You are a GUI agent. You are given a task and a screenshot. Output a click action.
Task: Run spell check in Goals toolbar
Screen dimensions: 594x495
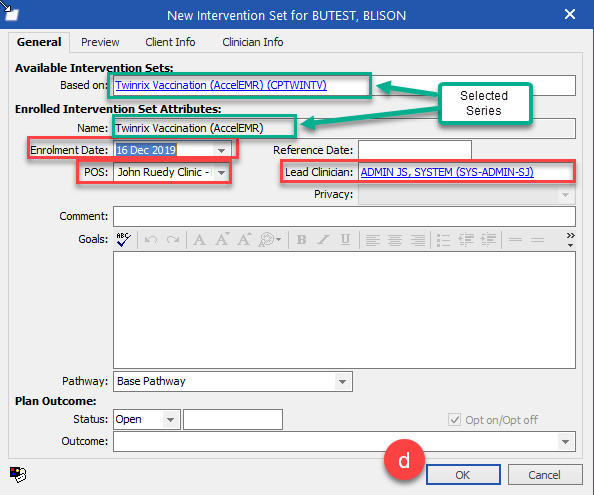pos(123,239)
